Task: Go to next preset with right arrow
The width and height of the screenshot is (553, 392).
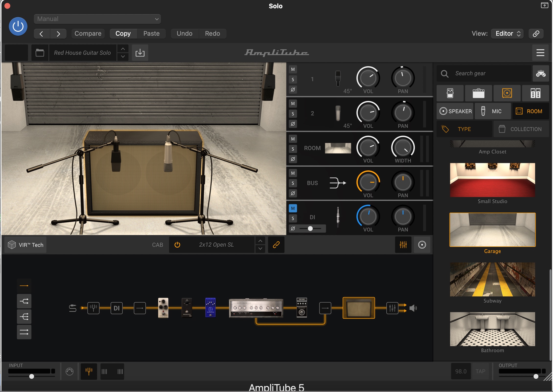Action: tap(58, 34)
